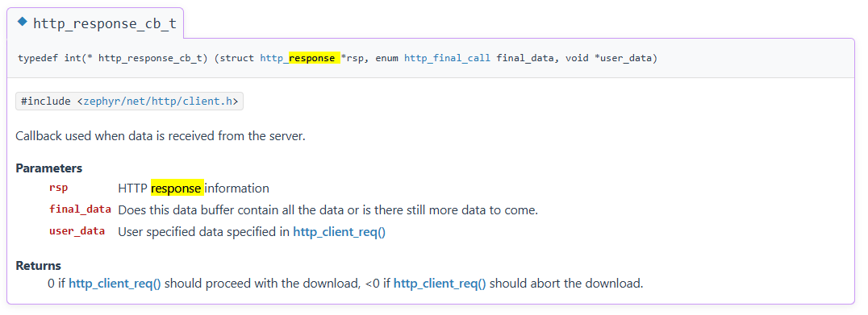This screenshot has height=315, width=868.
Task: Click 'User specified data specified in' text
Action: (x=204, y=232)
